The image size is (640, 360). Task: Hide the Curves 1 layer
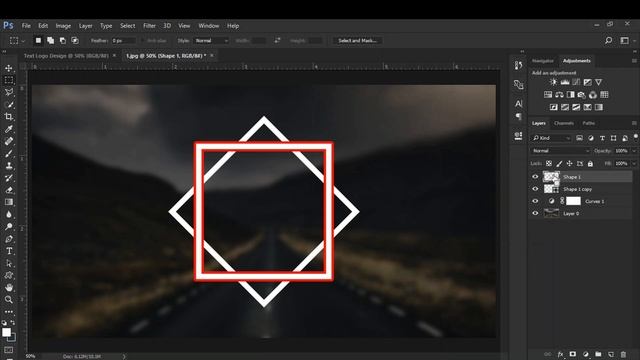point(535,201)
